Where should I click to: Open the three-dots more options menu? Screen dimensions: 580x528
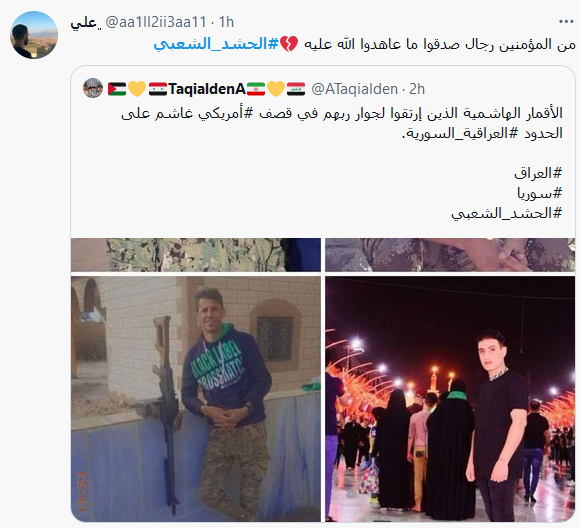pos(566,22)
